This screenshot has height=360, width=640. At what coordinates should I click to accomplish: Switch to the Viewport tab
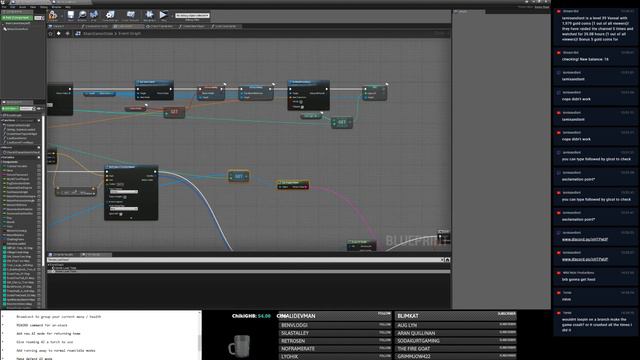tap(59, 27)
